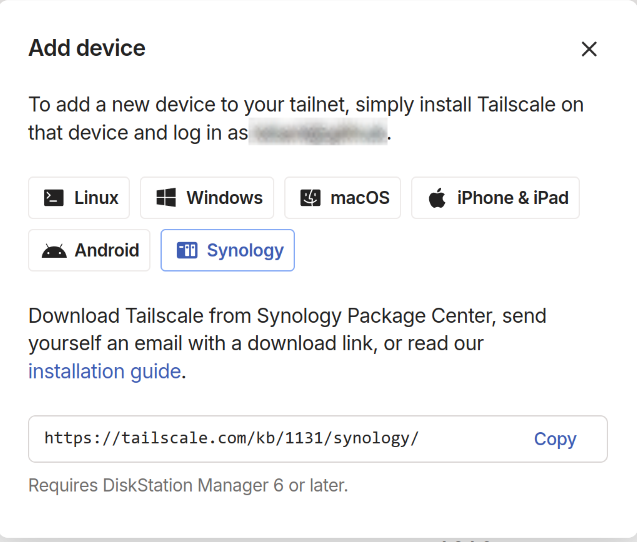
Task: Select the highlighted Synology option
Action: (228, 251)
